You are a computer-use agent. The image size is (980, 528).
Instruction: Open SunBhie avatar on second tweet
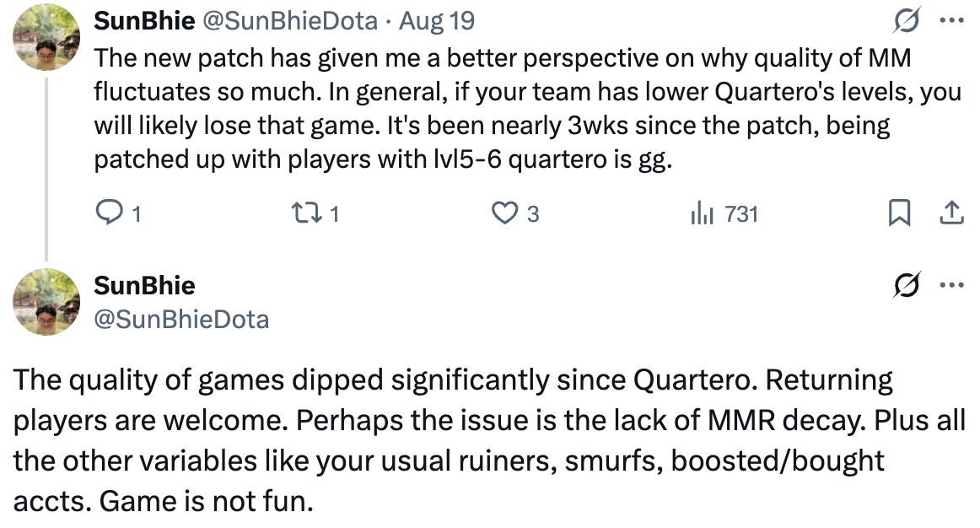pos(46,302)
